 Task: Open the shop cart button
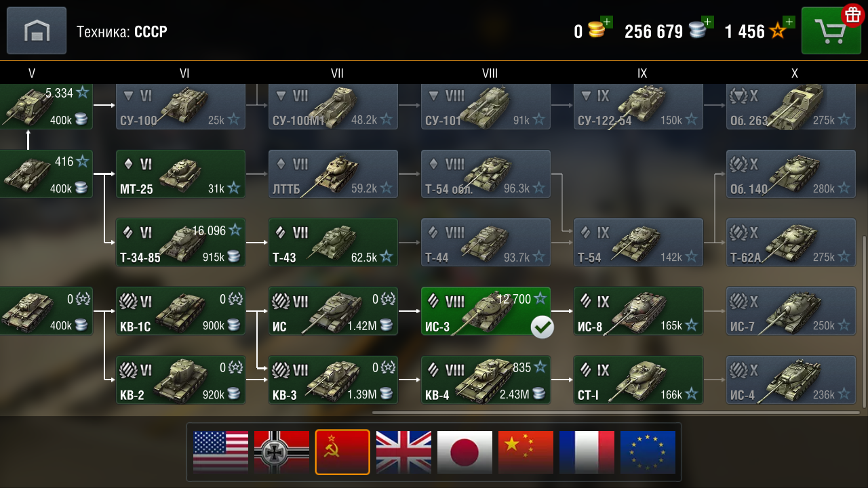coord(831,30)
